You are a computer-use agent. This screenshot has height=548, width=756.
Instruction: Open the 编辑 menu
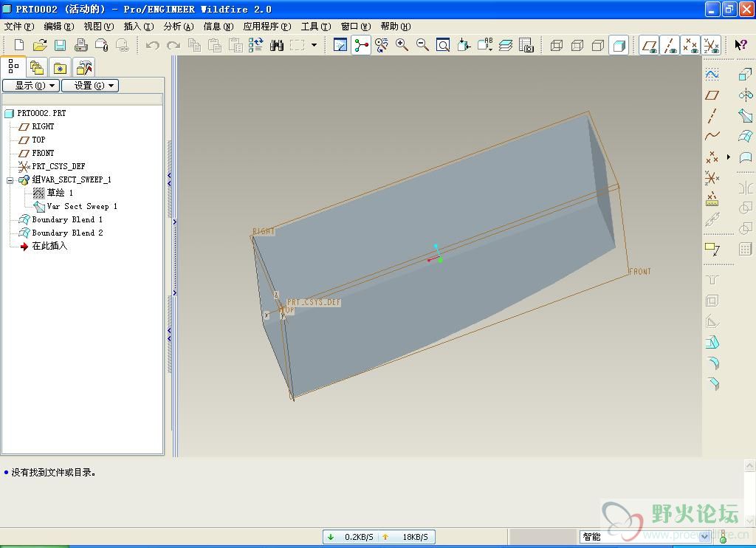(x=59, y=27)
